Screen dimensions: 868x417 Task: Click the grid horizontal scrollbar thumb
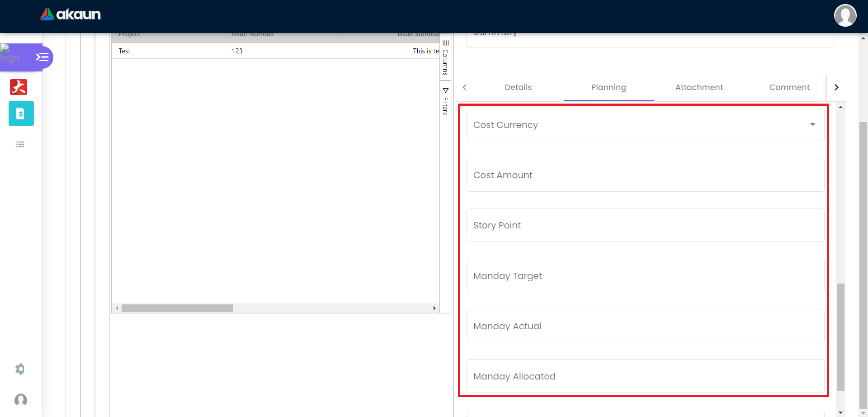pos(177,308)
